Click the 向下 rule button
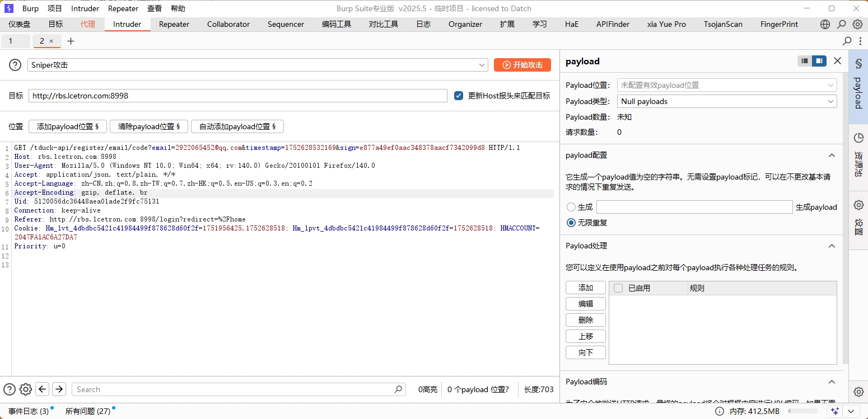This screenshot has height=419, width=868. [586, 352]
